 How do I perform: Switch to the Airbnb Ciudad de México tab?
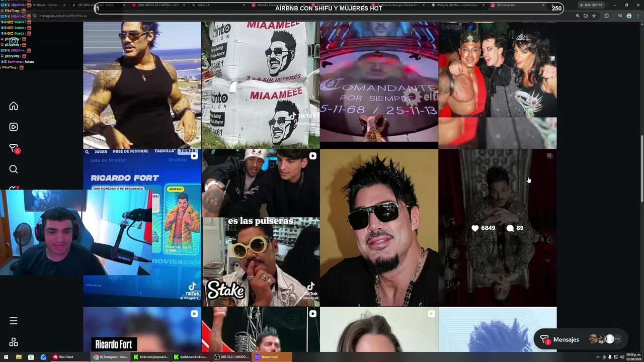tap(279, 5)
